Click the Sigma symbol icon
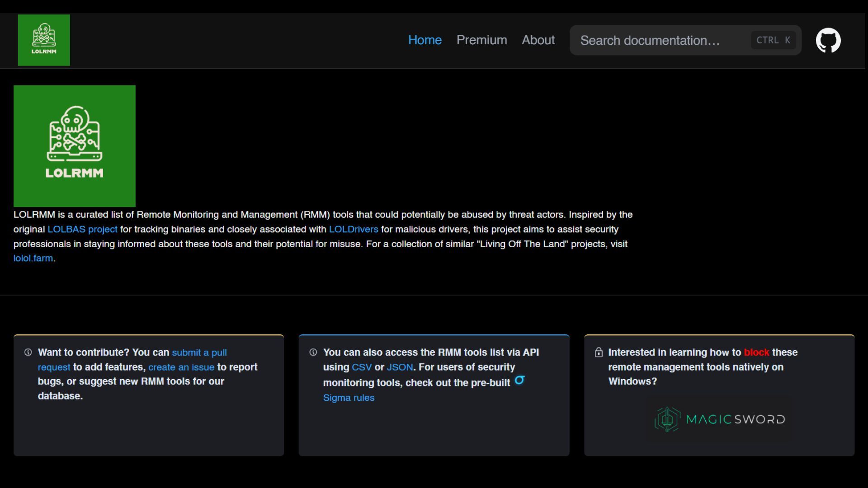Viewport: 868px width, 488px height. tap(519, 380)
